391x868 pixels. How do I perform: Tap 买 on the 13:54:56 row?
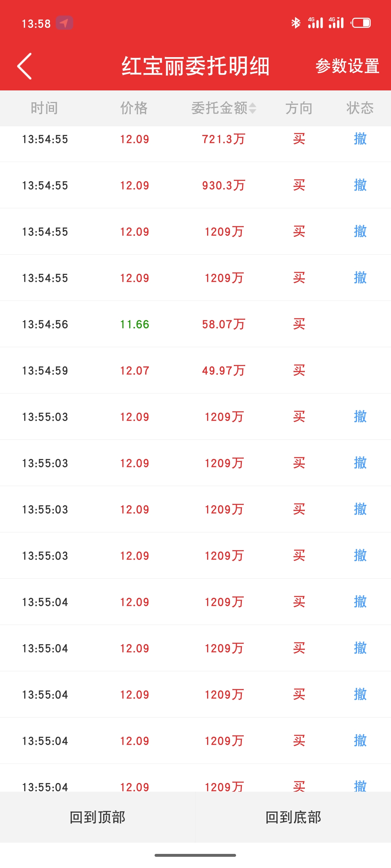299,324
